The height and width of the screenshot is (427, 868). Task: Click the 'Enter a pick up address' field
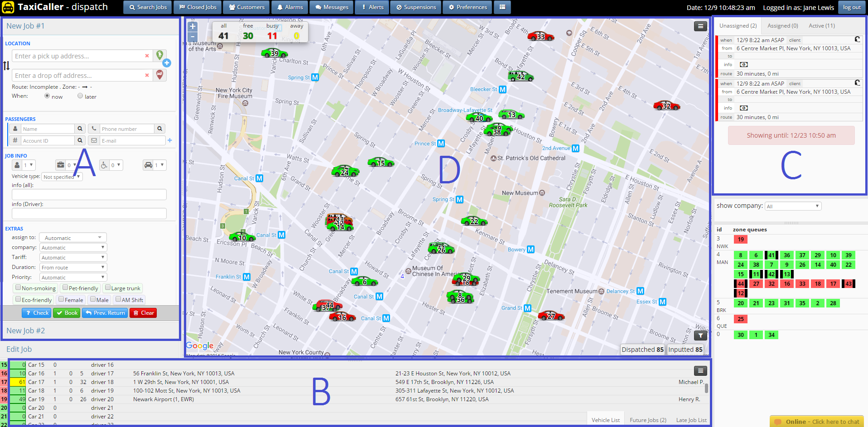82,55
